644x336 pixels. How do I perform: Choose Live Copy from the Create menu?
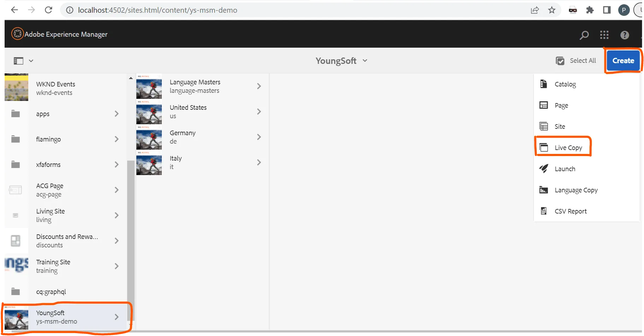pos(586,148)
